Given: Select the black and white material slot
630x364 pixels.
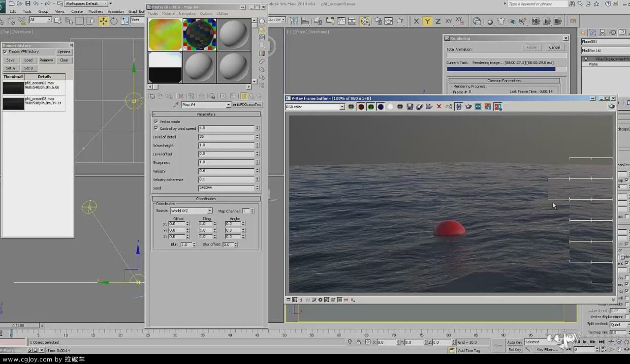Looking at the screenshot, I should pos(165,67).
